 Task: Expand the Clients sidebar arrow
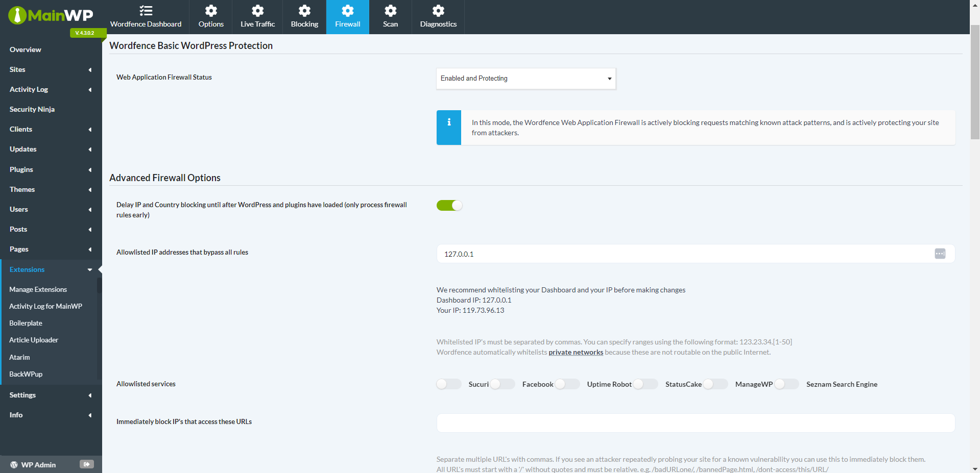pyautogui.click(x=90, y=130)
